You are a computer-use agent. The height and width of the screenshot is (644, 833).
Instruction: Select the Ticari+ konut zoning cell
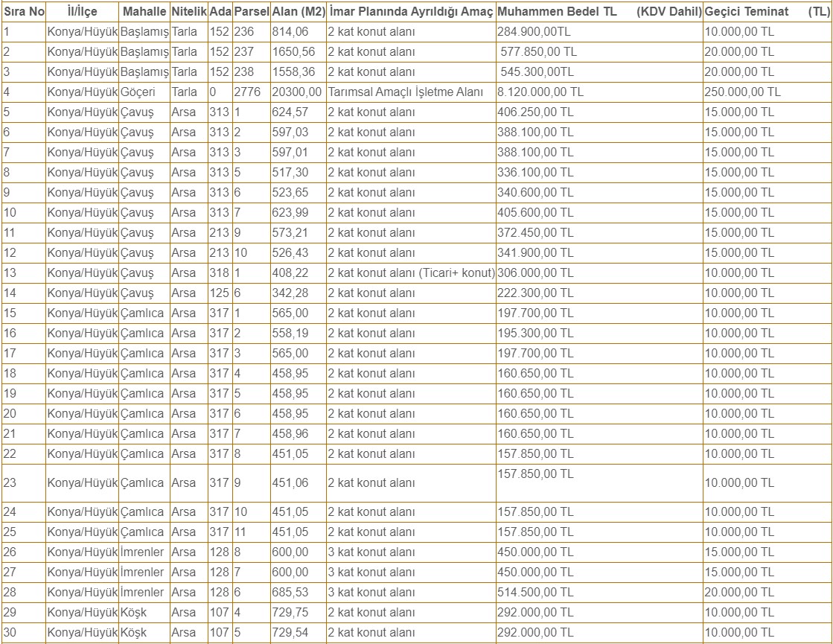pos(411,273)
